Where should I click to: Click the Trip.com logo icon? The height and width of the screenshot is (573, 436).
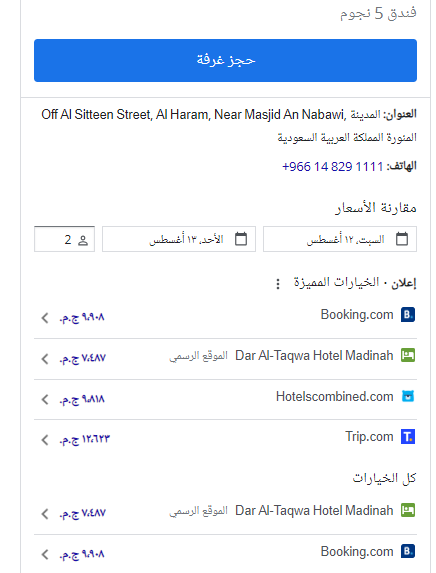[x=408, y=437]
